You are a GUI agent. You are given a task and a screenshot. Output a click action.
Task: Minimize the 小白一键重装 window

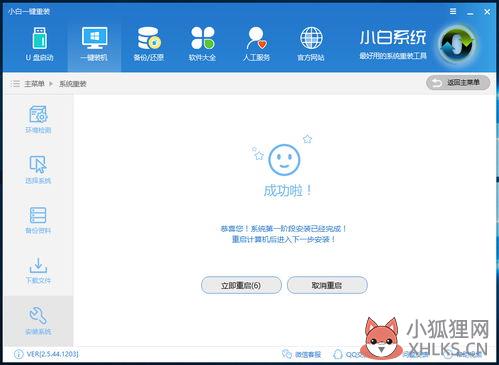click(470, 13)
